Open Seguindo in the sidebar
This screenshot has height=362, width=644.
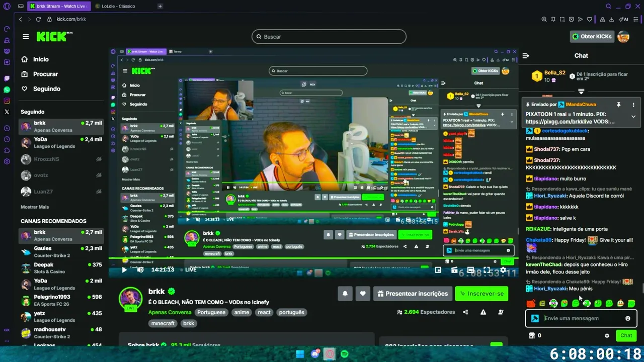(41, 88)
